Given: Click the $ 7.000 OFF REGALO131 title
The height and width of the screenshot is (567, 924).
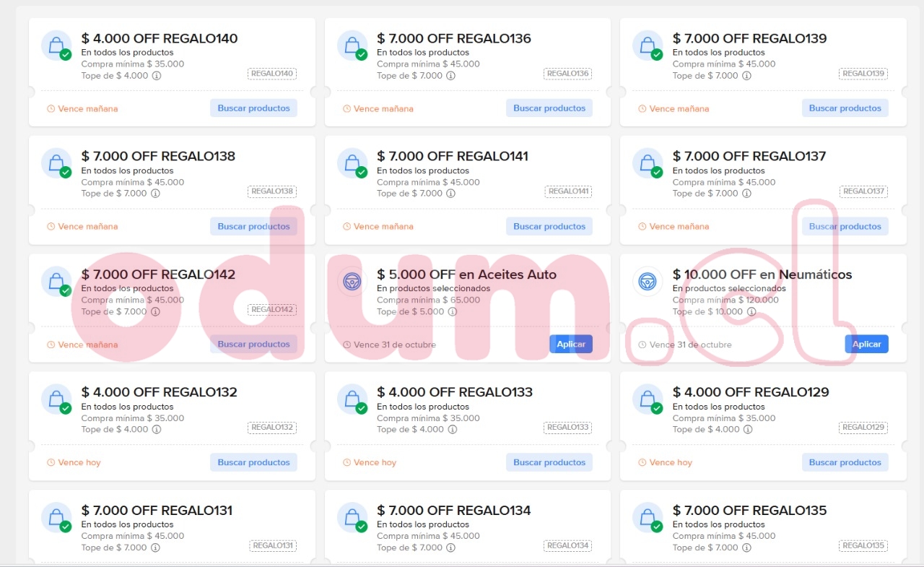Looking at the screenshot, I should (157, 511).
